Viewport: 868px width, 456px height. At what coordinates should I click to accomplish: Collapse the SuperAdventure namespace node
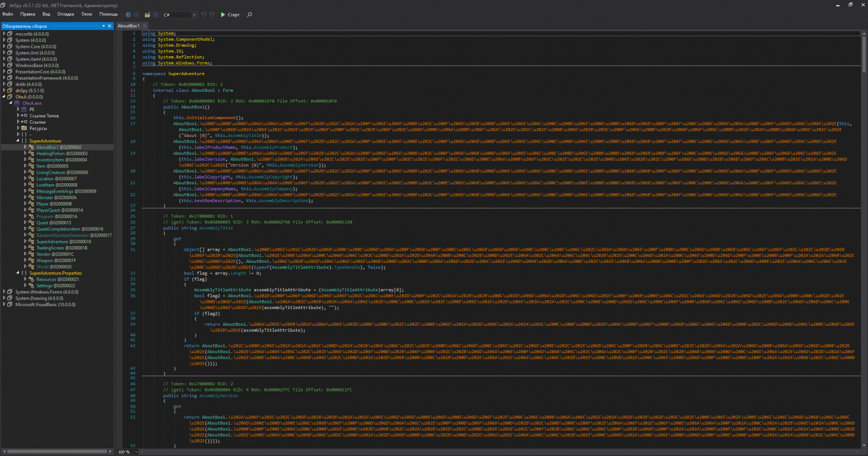coord(18,141)
